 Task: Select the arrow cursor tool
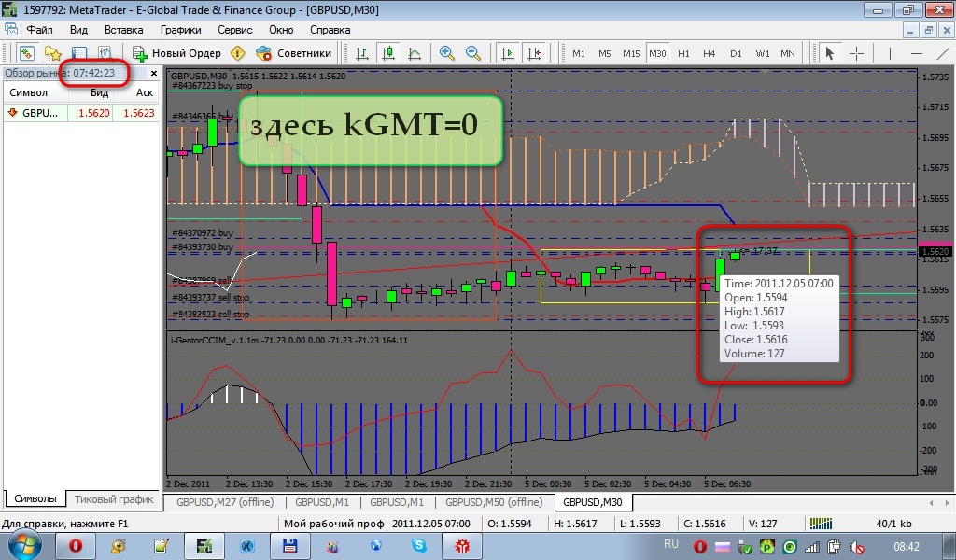coord(829,53)
